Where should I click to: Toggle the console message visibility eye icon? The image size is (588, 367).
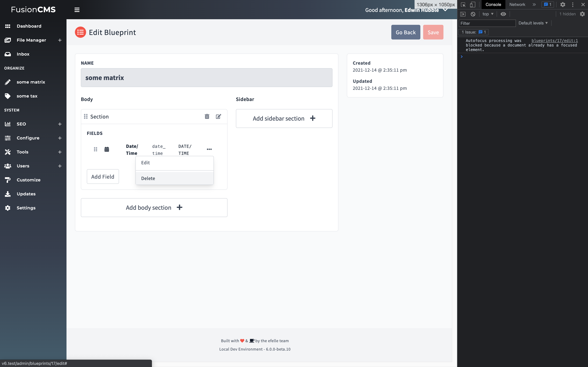click(503, 14)
